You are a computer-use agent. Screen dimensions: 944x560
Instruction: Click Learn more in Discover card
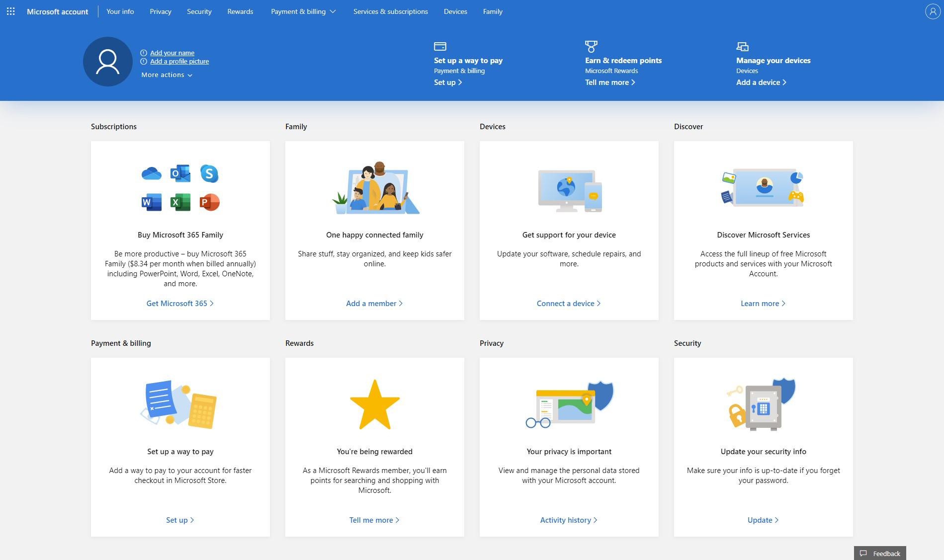(763, 304)
